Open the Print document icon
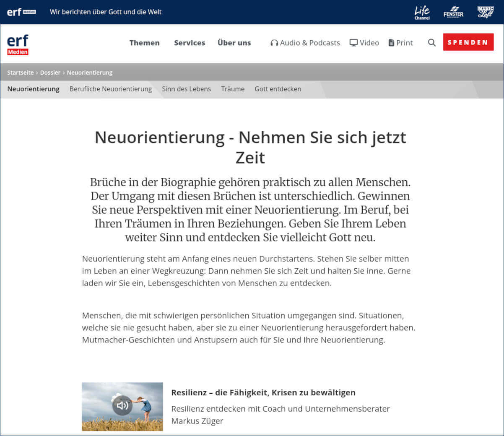 391,42
